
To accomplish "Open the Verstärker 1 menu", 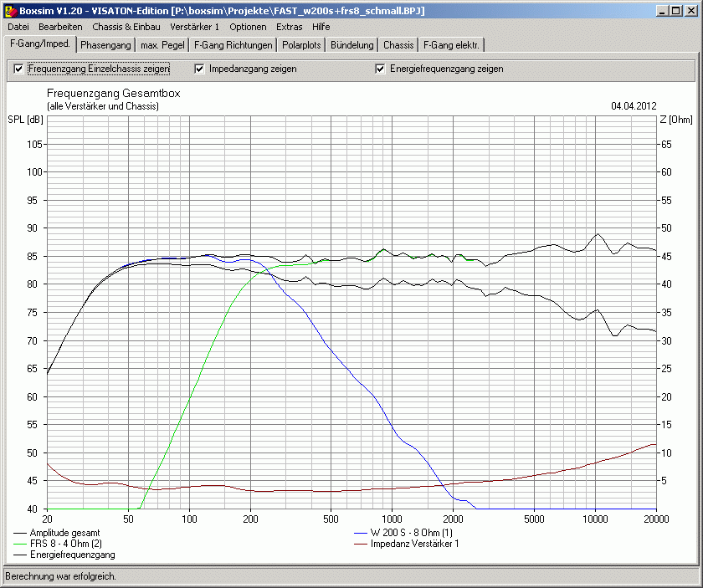I will pyautogui.click(x=194, y=27).
